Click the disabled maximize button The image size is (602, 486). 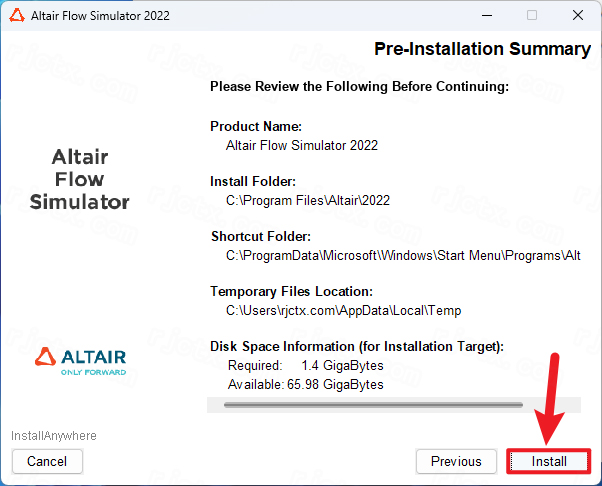point(532,16)
